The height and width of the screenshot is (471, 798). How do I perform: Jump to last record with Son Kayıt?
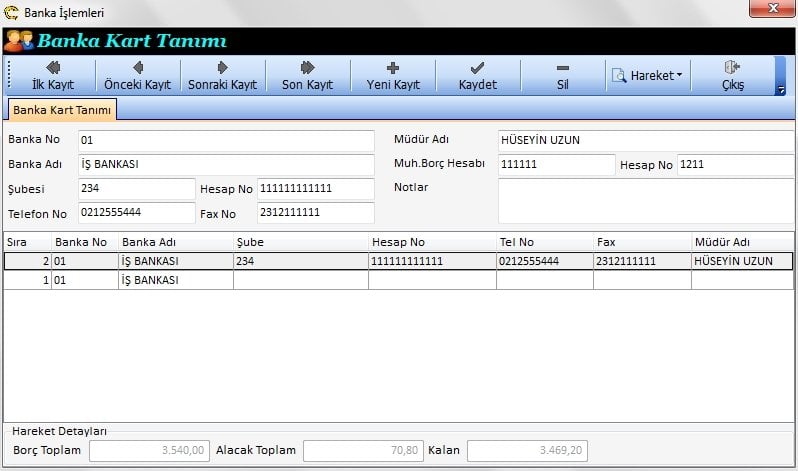[x=307, y=76]
